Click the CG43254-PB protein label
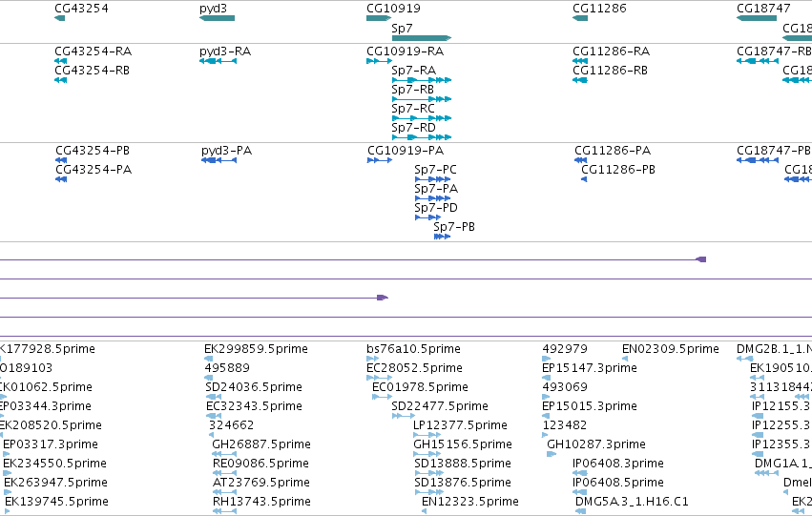 pos(93,151)
